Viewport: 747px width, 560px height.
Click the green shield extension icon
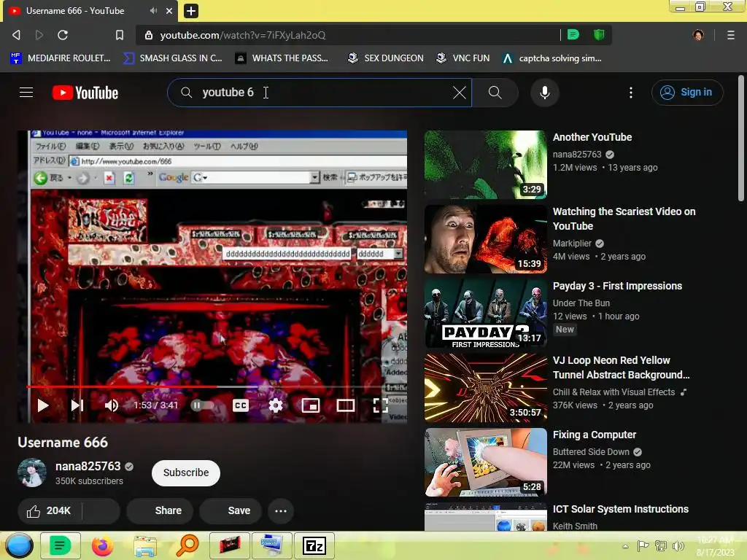coord(599,35)
